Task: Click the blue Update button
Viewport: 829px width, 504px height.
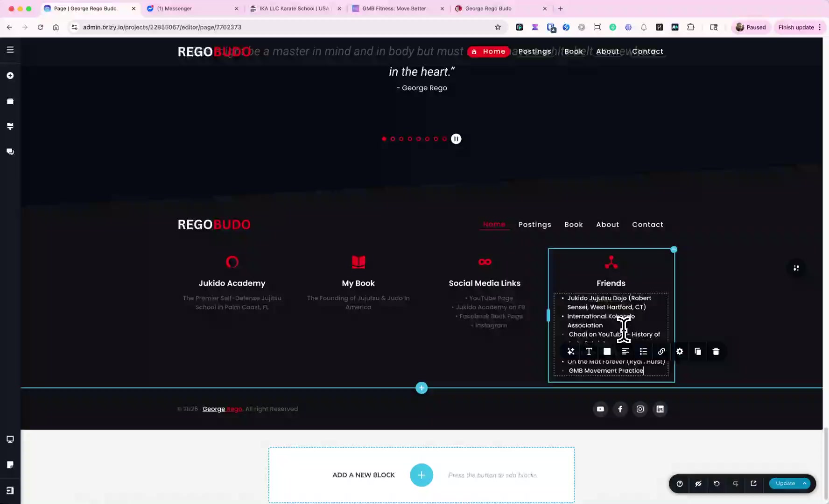Action: click(785, 483)
